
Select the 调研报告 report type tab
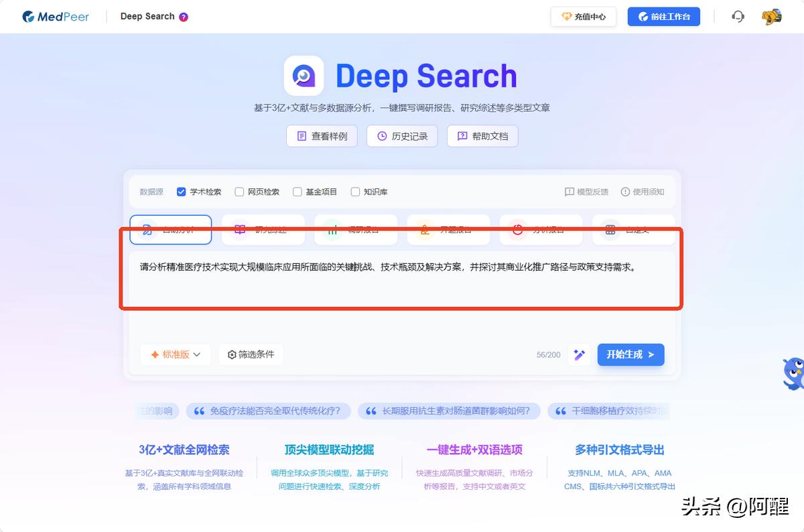[x=356, y=229]
